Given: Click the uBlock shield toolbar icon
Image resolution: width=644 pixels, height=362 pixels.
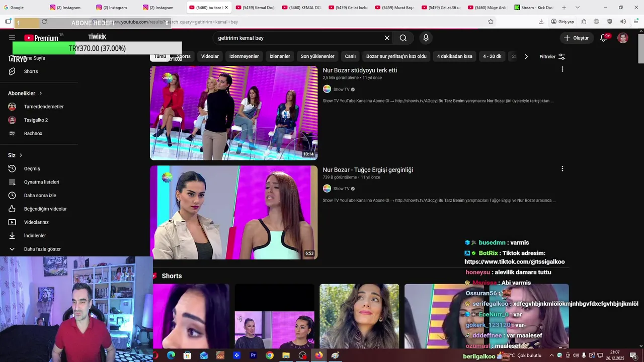Looking at the screenshot, I should coord(610,22).
